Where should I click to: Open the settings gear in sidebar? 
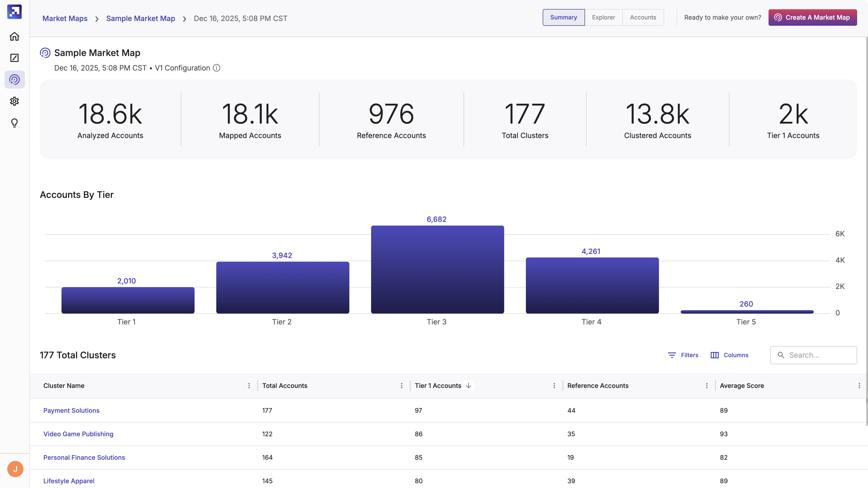click(14, 101)
